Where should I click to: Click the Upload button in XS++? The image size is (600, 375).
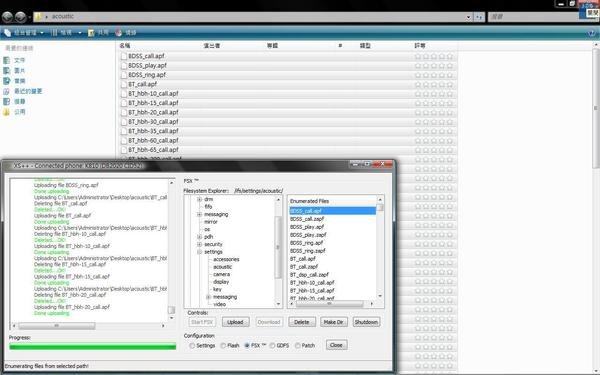[x=235, y=322]
